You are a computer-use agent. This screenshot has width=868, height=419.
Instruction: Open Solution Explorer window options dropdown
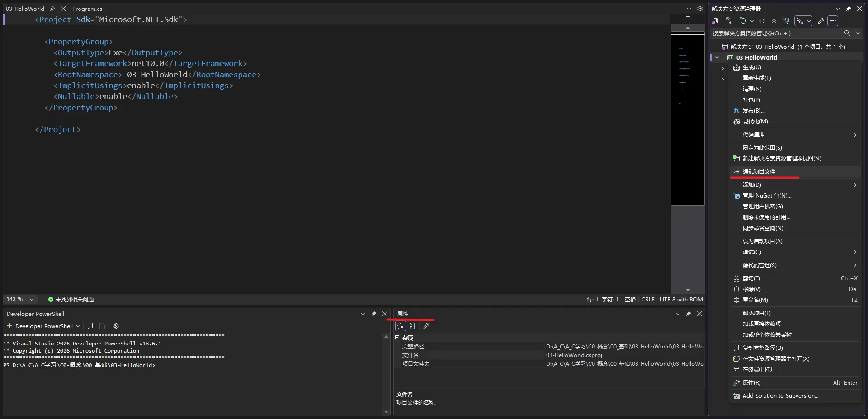click(x=838, y=9)
